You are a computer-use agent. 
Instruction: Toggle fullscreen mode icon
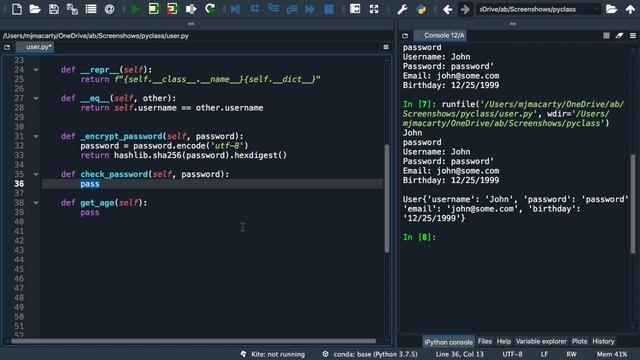[x=374, y=9]
